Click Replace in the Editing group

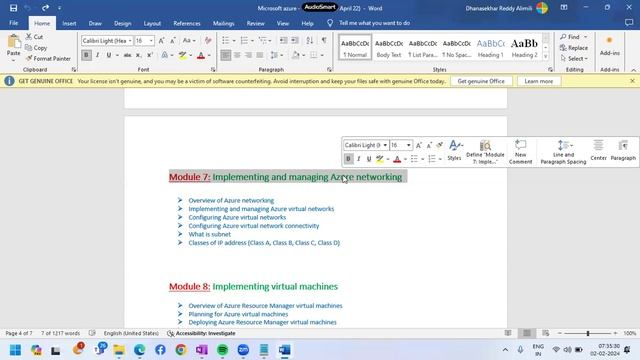coord(574,48)
